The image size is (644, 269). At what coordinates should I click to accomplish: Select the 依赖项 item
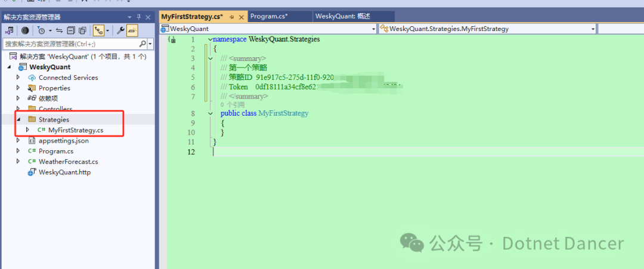[x=48, y=98]
